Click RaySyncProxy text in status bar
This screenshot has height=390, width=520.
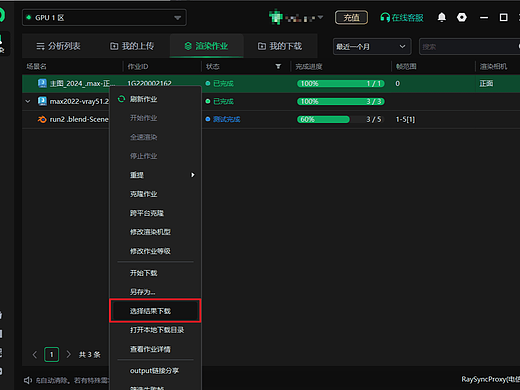(490, 379)
